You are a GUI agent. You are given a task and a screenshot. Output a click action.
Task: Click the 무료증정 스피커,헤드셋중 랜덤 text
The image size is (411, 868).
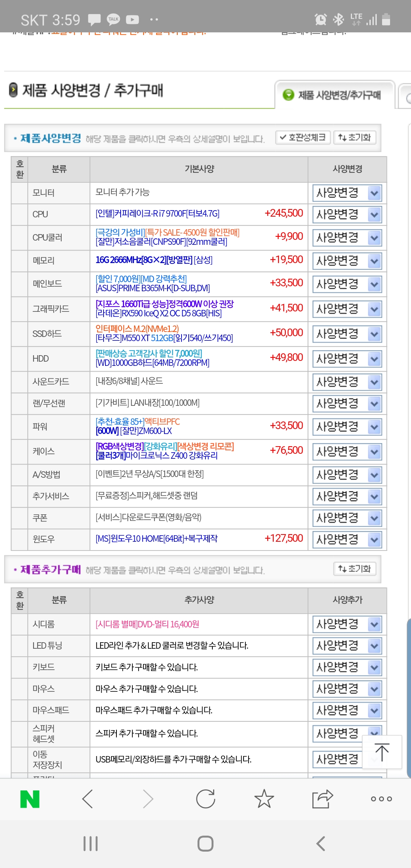[147, 496]
